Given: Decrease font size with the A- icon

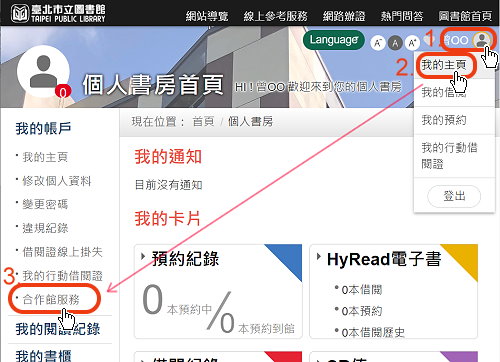Looking at the screenshot, I should (x=378, y=43).
